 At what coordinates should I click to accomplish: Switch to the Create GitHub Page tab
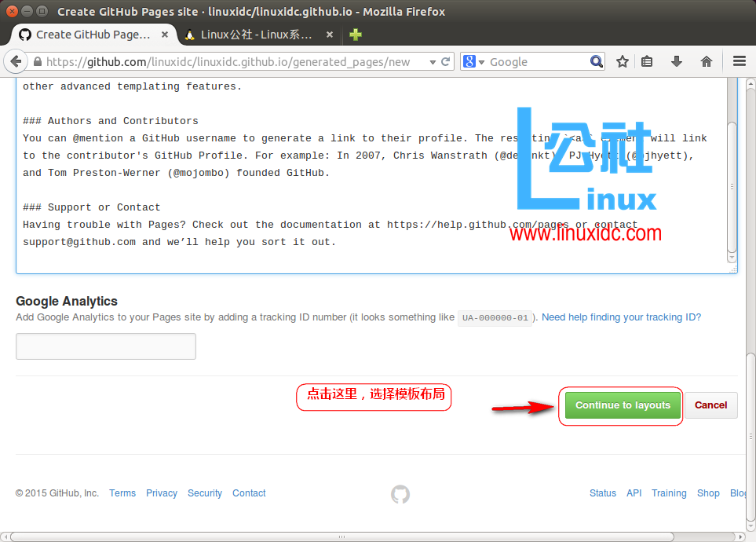(x=93, y=35)
